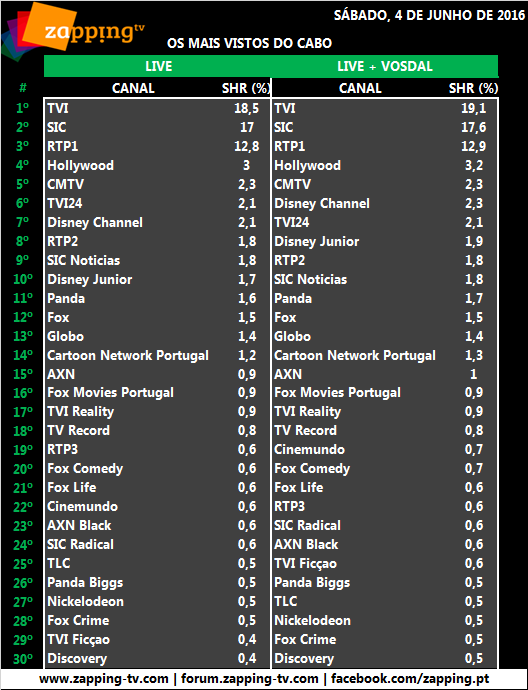Image resolution: width=528 pixels, height=690 pixels.
Task: Click the share value 19,1
Action: [473, 108]
